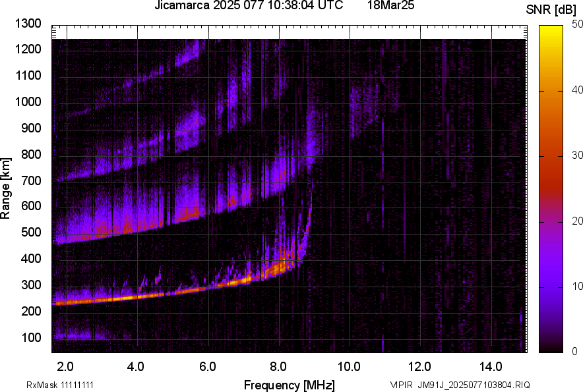Screen dimensions: 583x392
Task: Click the date label '18Mar25'
Action: click(x=391, y=5)
